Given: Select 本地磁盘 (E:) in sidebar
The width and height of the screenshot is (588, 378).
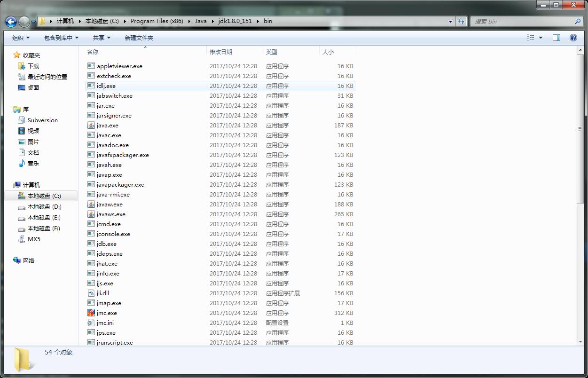Looking at the screenshot, I should 44,217.
